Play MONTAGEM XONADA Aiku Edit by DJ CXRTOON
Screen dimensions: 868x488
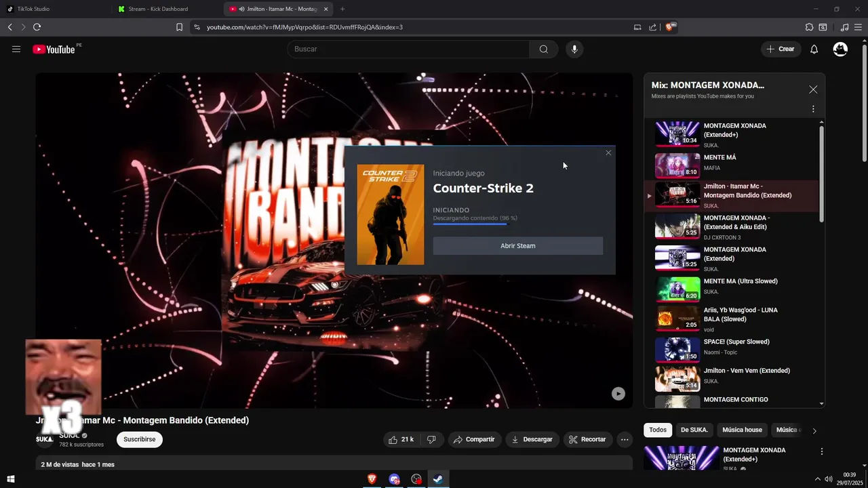[x=732, y=227]
